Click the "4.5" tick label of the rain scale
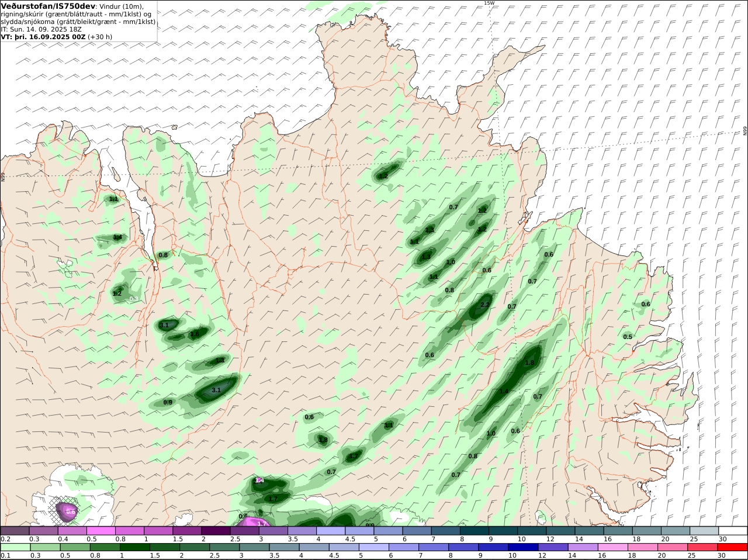Image resolution: width=748 pixels, height=560 pixels. click(x=334, y=556)
